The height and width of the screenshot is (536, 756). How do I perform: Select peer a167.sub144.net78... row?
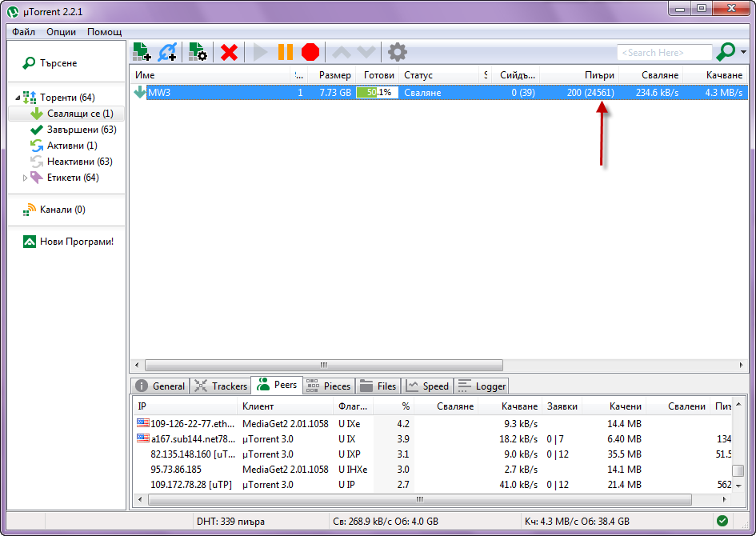[x=433, y=439]
